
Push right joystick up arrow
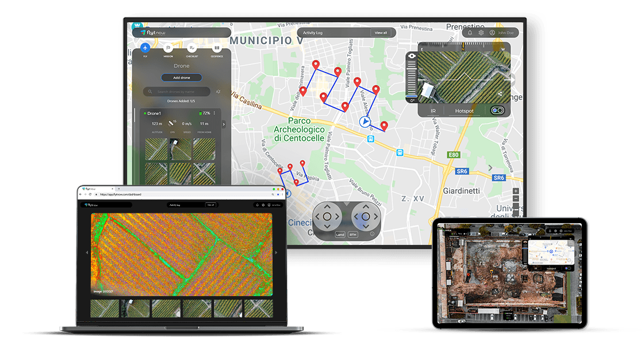tap(366, 207)
